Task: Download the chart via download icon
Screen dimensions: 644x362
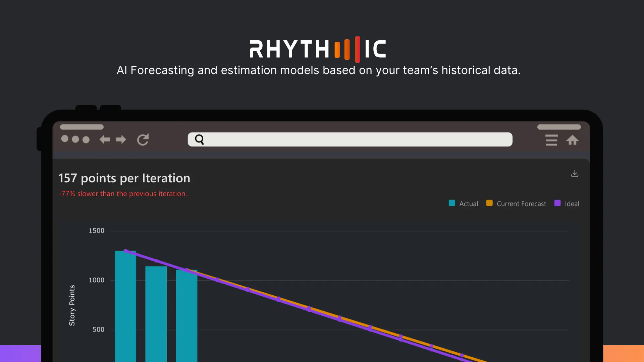Action: [575, 174]
